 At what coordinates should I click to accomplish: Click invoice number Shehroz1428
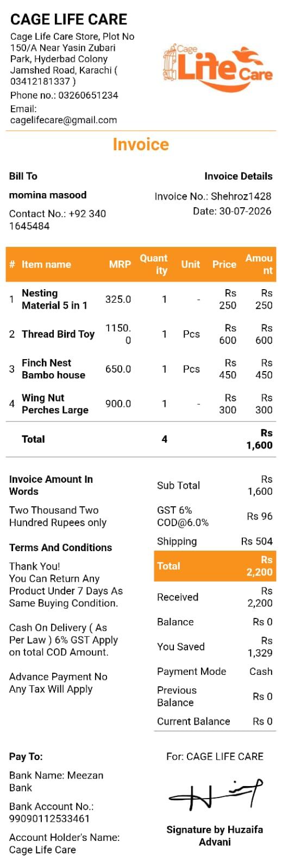[241, 196]
